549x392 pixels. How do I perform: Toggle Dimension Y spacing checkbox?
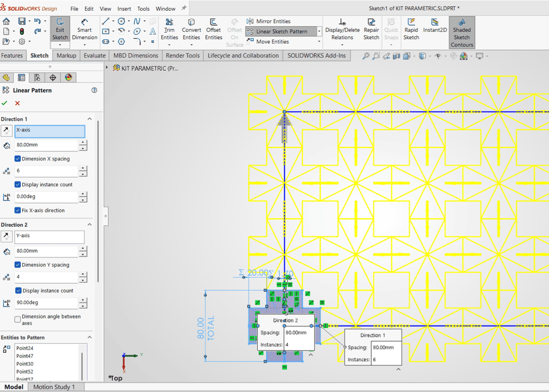(17, 265)
